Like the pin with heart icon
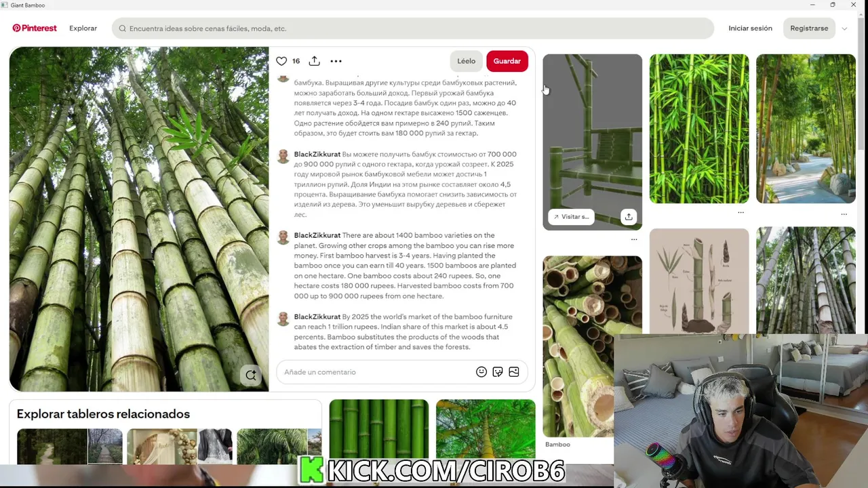 point(281,61)
